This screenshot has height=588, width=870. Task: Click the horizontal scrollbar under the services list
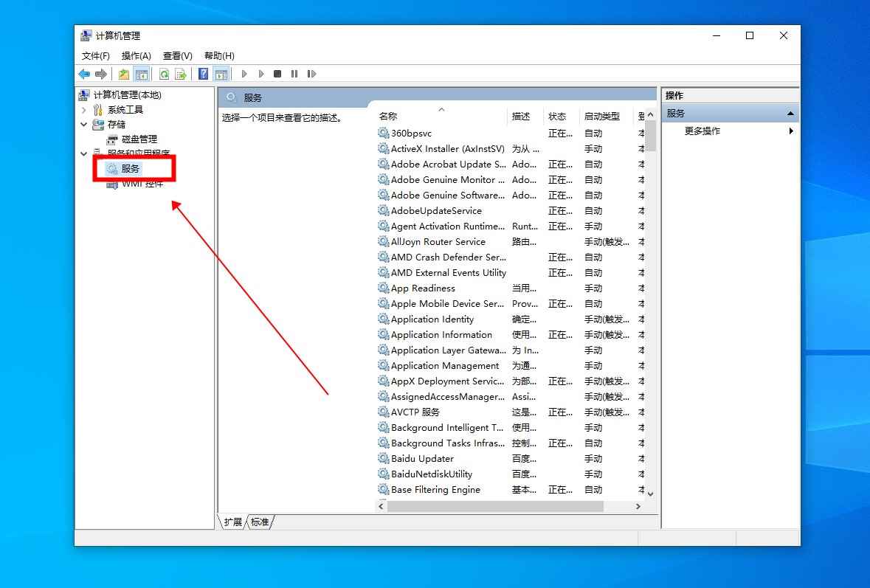click(x=494, y=507)
